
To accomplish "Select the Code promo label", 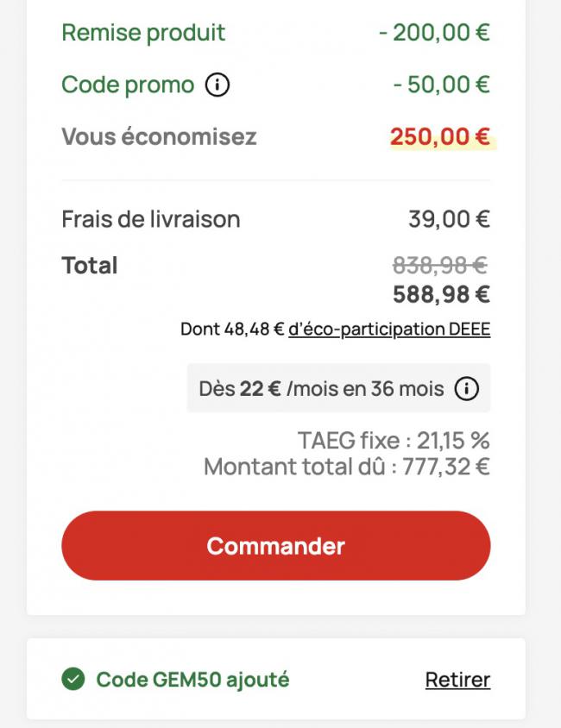I will (x=128, y=85).
